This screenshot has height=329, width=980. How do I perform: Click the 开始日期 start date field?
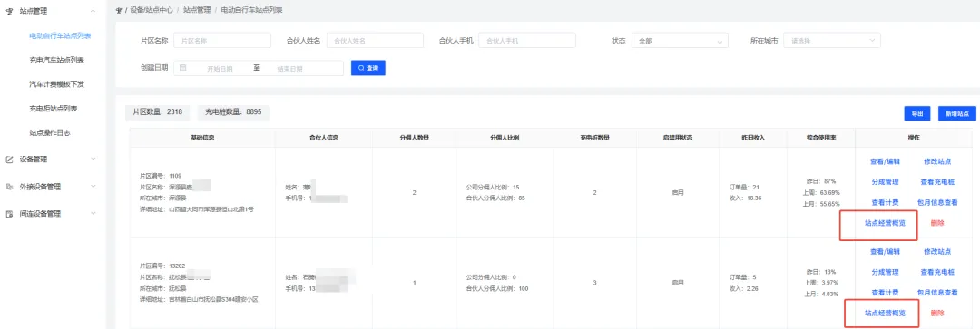pos(220,68)
